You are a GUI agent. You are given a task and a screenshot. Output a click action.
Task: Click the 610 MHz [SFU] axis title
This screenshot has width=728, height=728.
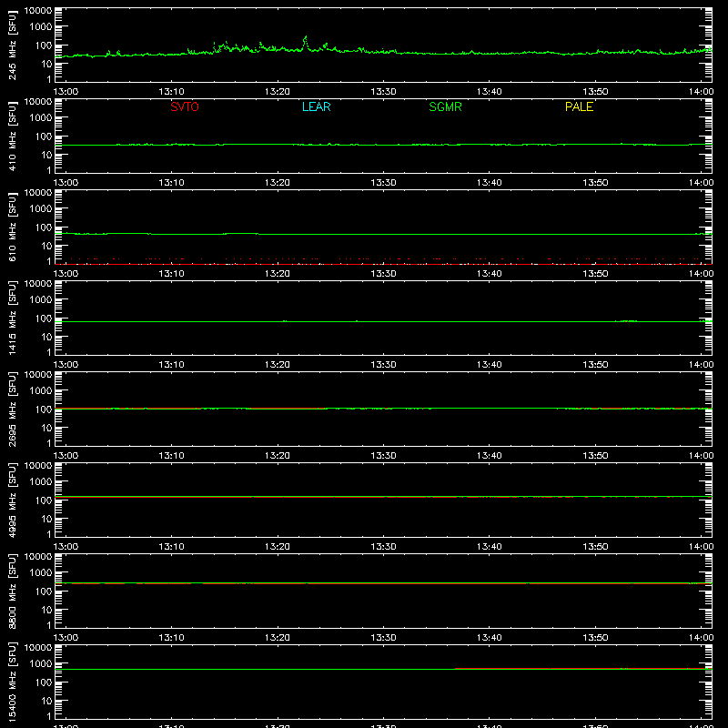(12, 227)
